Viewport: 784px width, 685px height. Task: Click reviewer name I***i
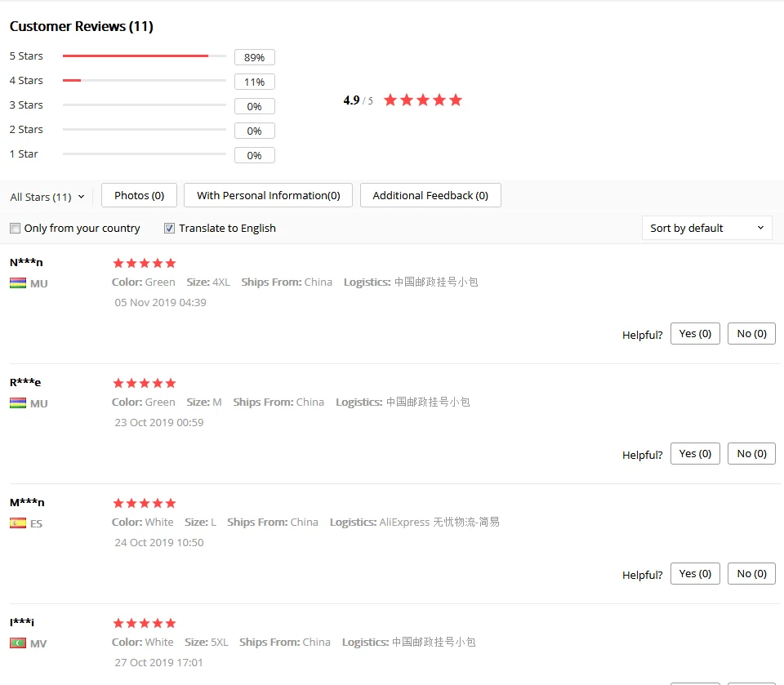22,622
